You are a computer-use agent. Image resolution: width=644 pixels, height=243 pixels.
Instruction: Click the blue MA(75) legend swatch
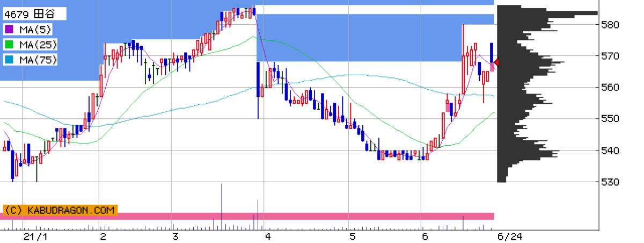pos(10,60)
